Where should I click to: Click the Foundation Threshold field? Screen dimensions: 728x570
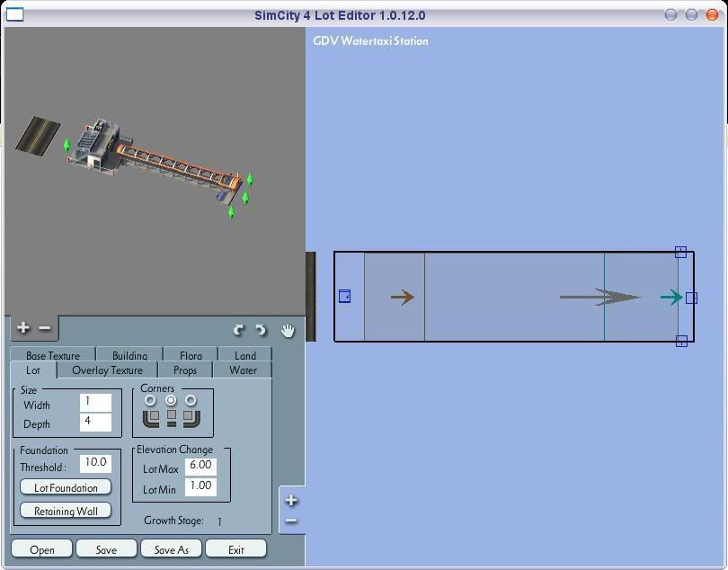click(x=95, y=463)
